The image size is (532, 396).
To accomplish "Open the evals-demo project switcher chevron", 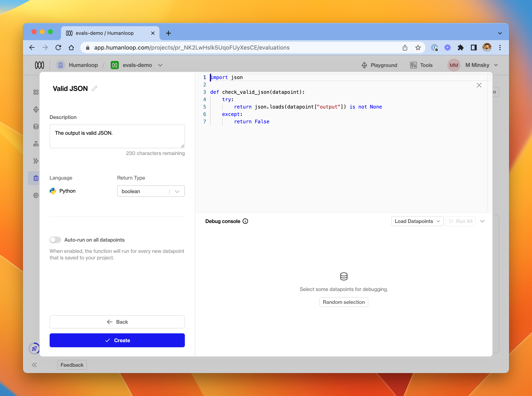I will 160,65.
